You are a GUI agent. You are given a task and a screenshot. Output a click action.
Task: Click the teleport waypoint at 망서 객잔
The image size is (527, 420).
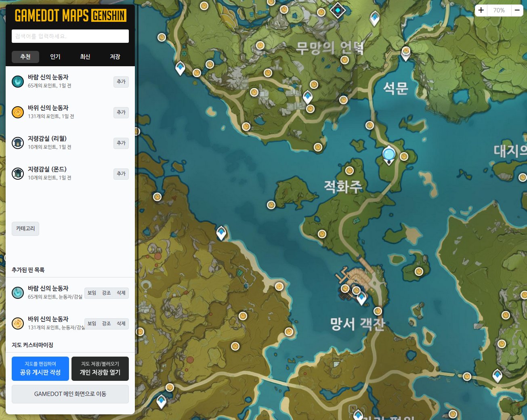tap(361, 298)
